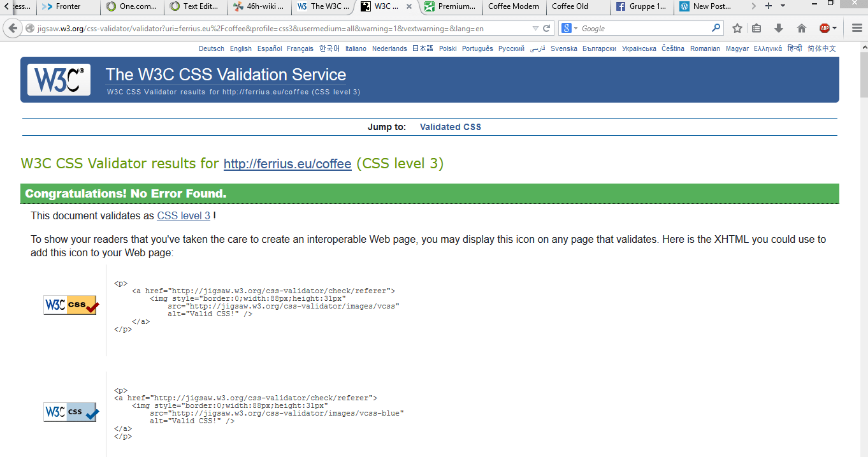The width and height of the screenshot is (868, 457).
Task: Select Italiano language
Action: pos(356,48)
